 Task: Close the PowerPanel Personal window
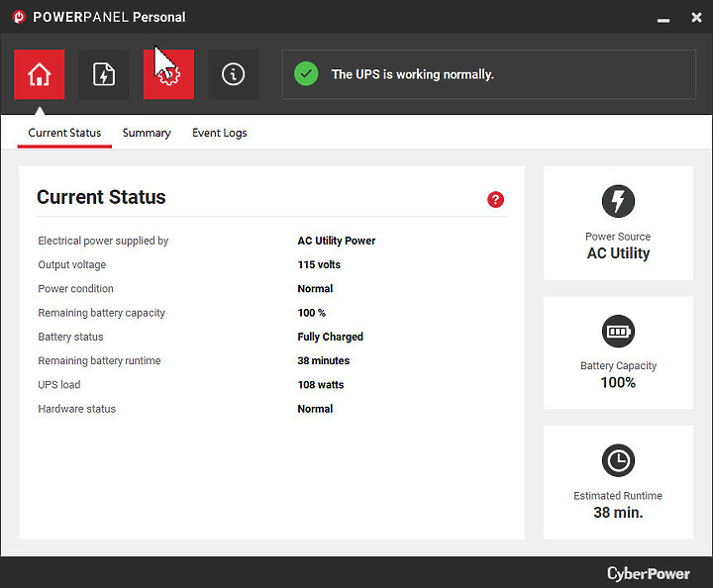(x=696, y=17)
